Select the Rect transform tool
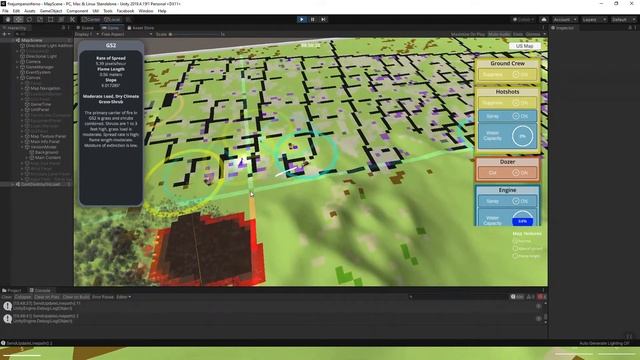The width and height of the screenshot is (640, 360). [x=51, y=19]
